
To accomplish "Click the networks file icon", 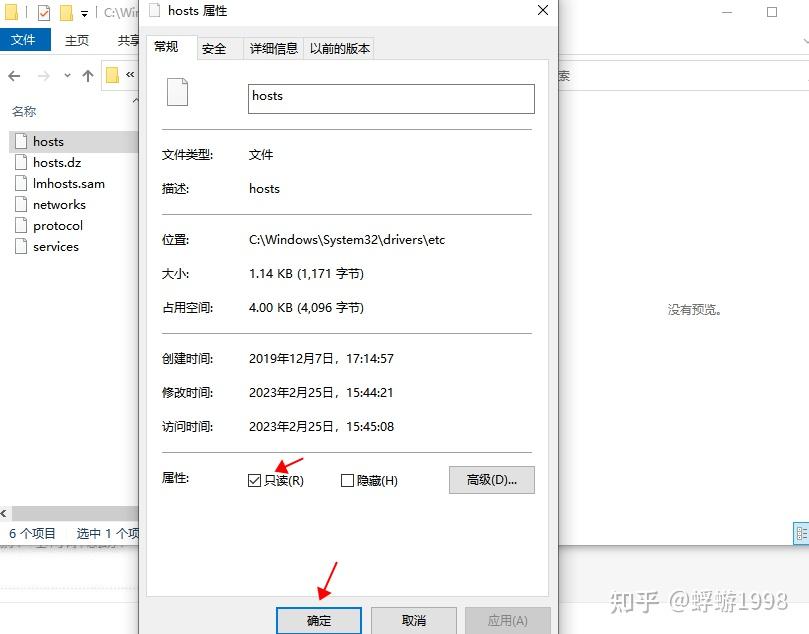I will (x=21, y=204).
